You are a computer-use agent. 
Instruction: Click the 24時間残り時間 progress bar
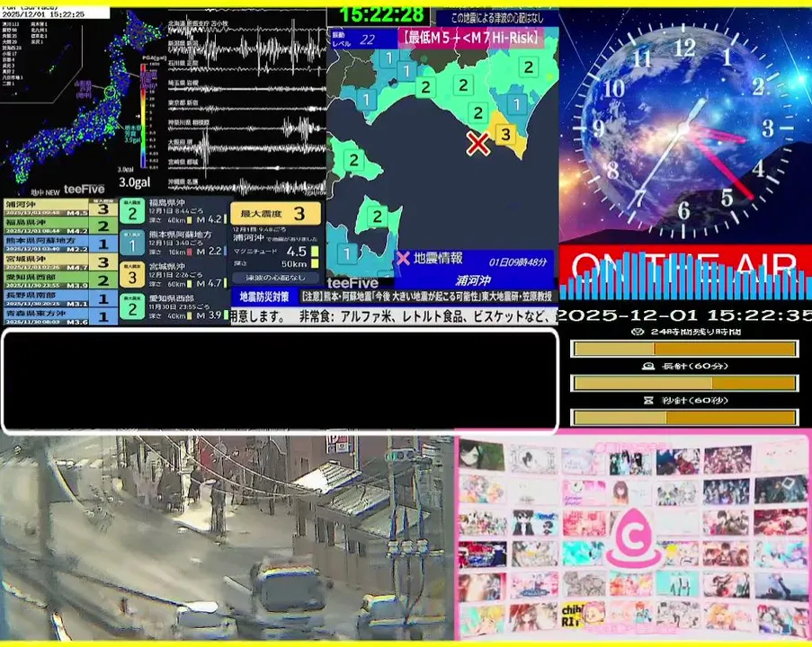[684, 349]
